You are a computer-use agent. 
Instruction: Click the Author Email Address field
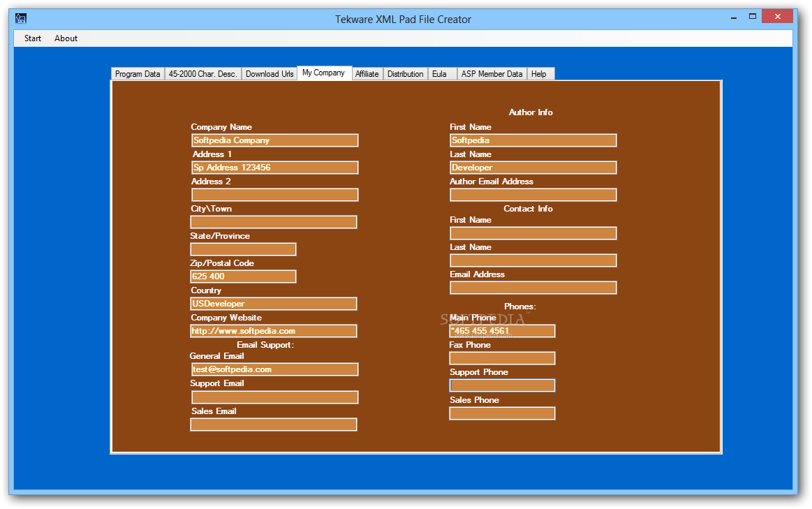(x=533, y=195)
